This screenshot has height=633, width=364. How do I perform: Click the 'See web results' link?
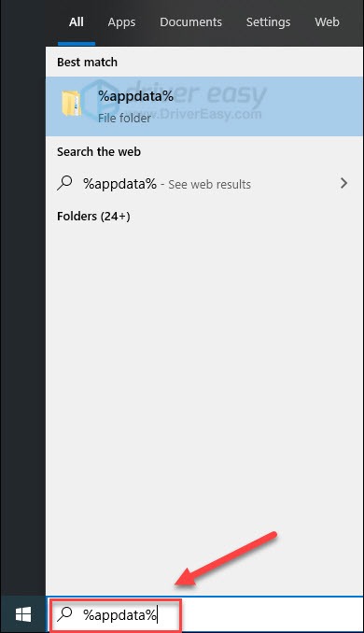click(x=209, y=185)
